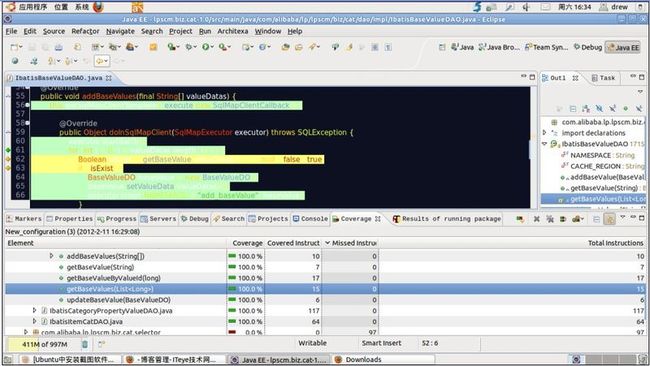Click the green Run launch icon
Image resolution: width=650 pixels, height=366 pixels.
click(206, 47)
